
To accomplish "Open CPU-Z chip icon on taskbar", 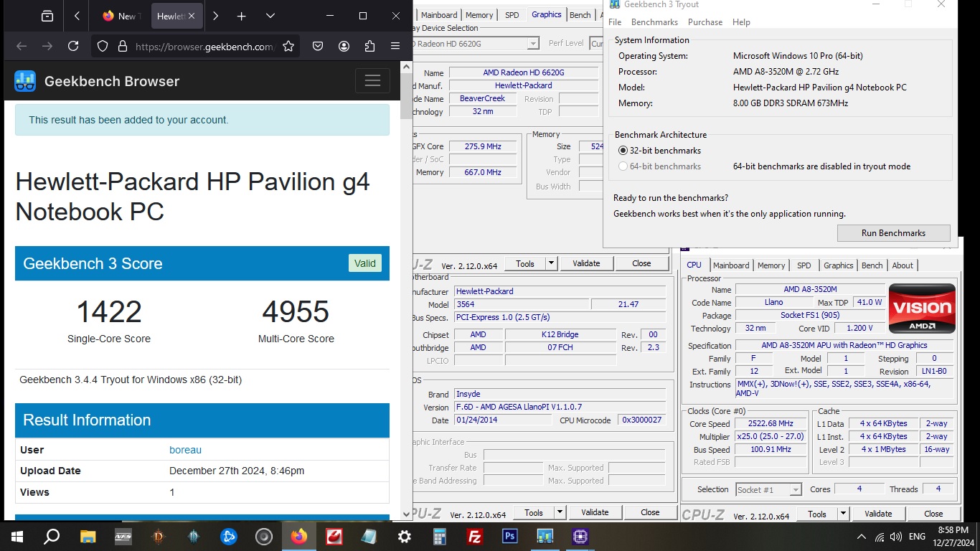I will click(580, 536).
